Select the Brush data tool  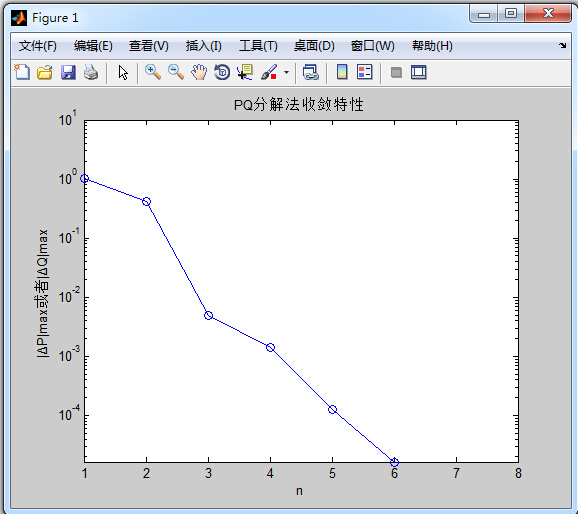tap(269, 72)
